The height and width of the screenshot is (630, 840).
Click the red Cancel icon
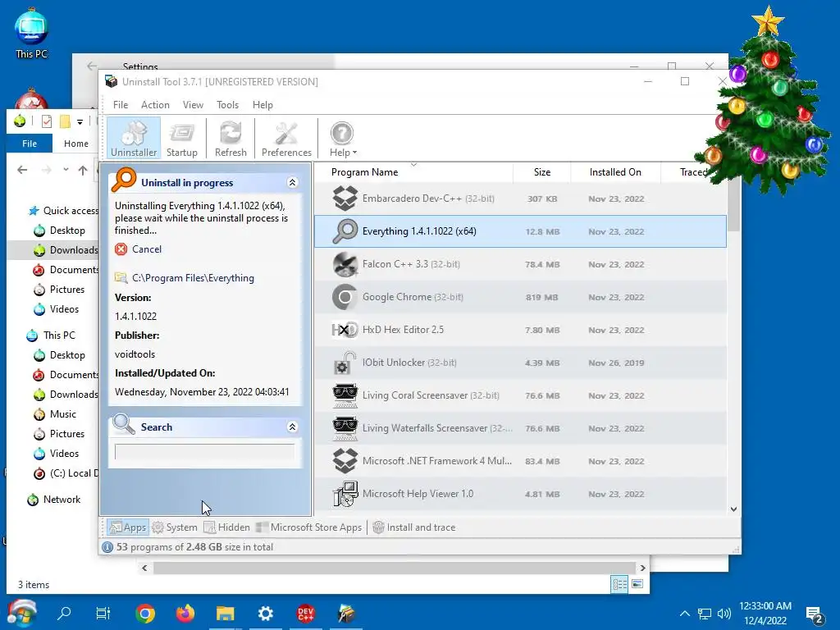coord(121,249)
